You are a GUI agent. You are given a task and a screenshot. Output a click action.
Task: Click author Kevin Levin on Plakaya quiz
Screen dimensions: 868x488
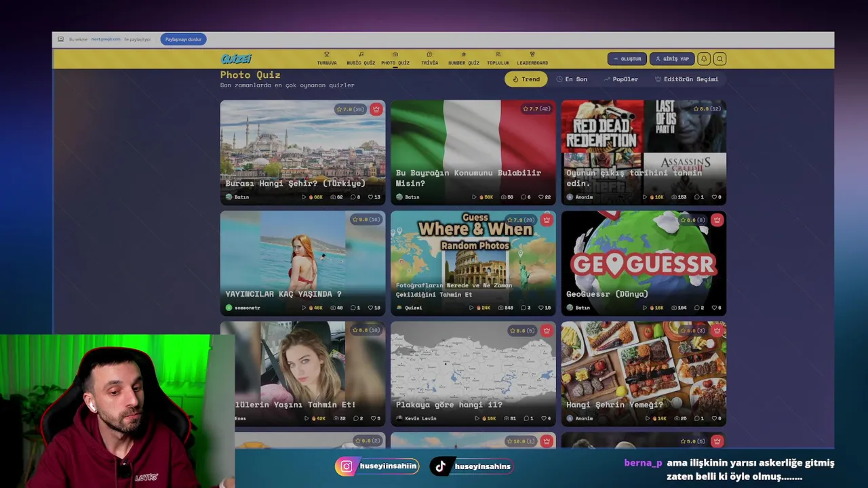click(416, 418)
